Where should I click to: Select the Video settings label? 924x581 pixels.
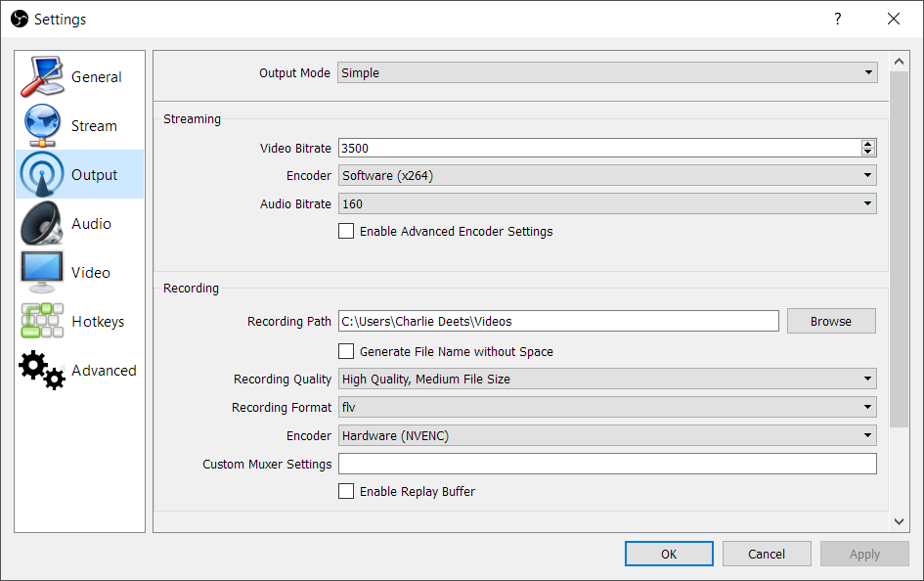90,273
